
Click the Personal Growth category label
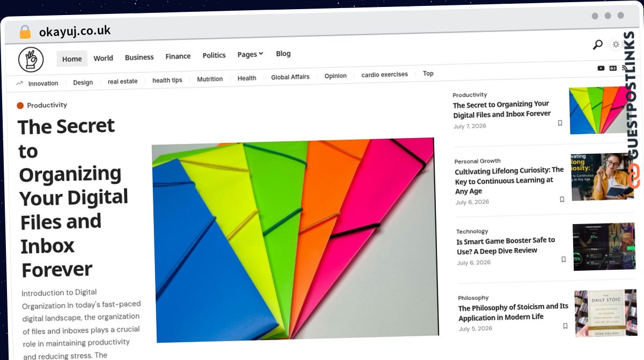477,161
